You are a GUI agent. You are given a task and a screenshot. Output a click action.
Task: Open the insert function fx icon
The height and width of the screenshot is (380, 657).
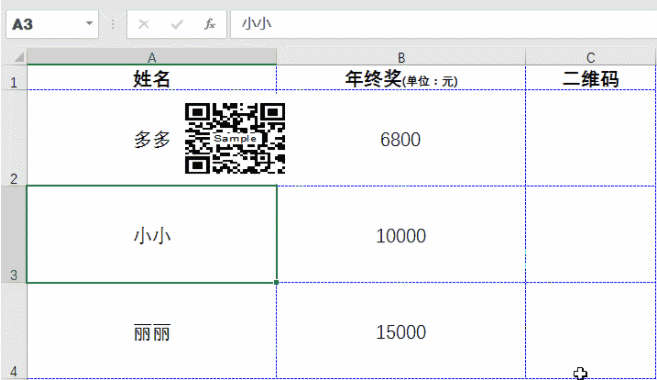click(x=210, y=24)
